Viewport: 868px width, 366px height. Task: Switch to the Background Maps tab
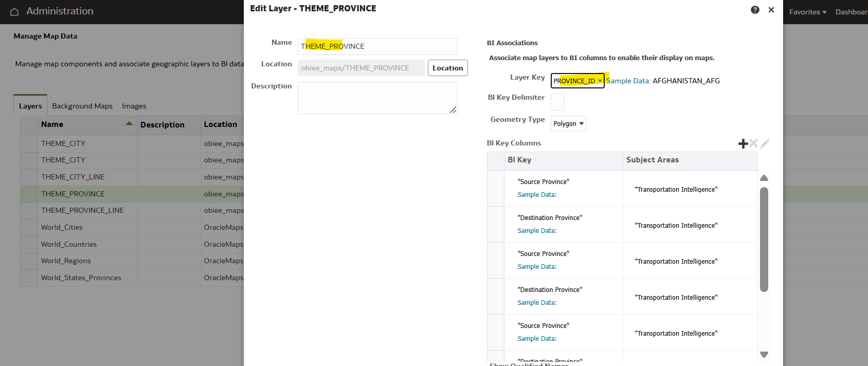82,106
